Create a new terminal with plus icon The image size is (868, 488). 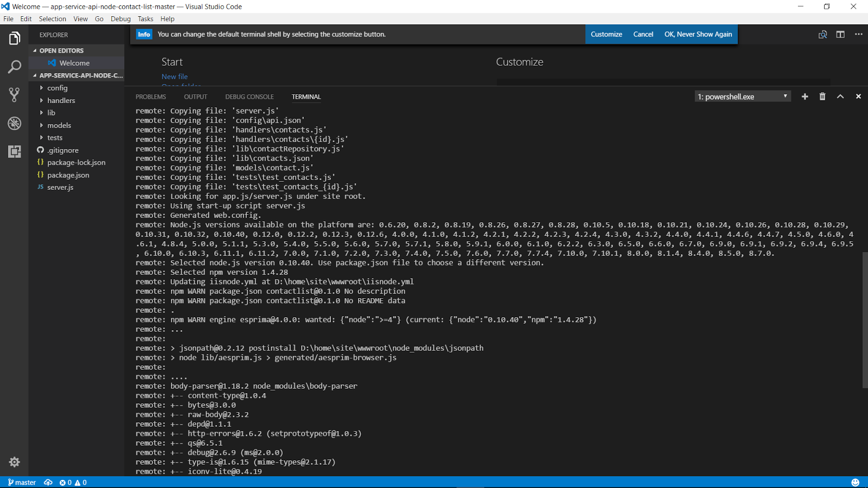(805, 97)
